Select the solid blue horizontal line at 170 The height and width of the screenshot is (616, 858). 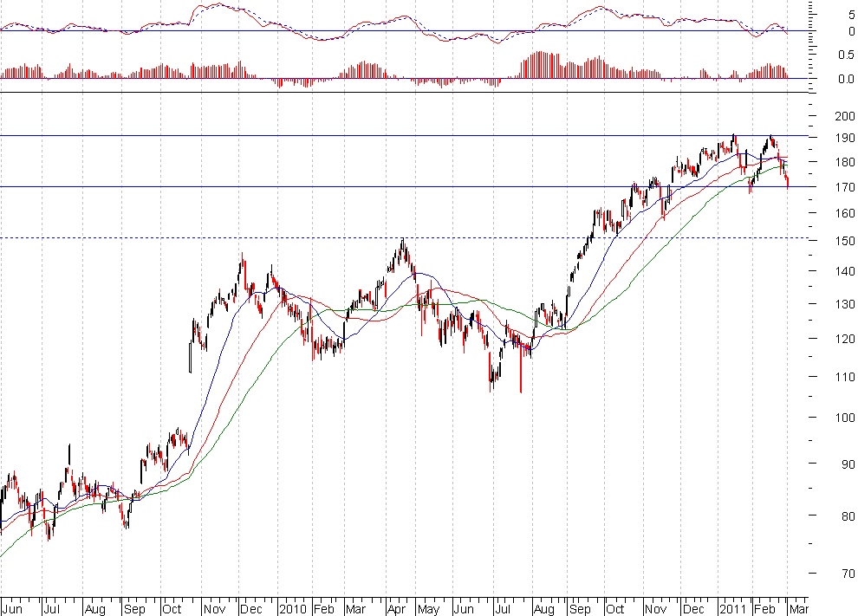(404, 186)
